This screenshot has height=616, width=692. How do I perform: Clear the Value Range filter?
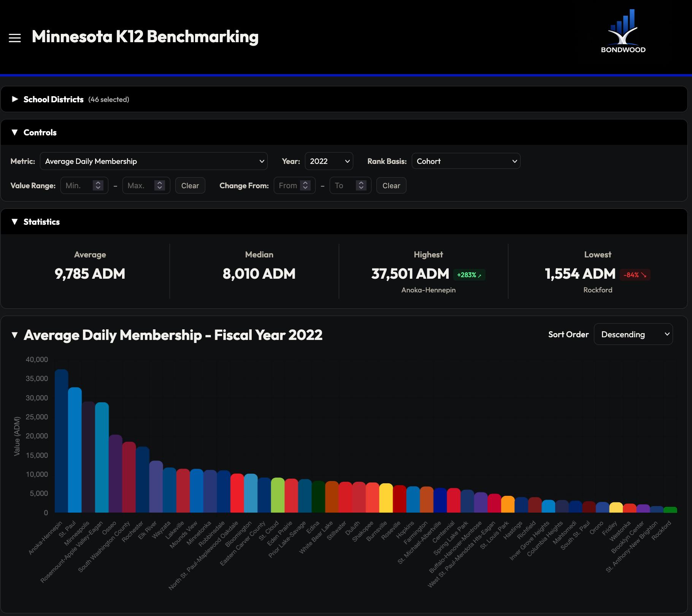[x=190, y=185]
